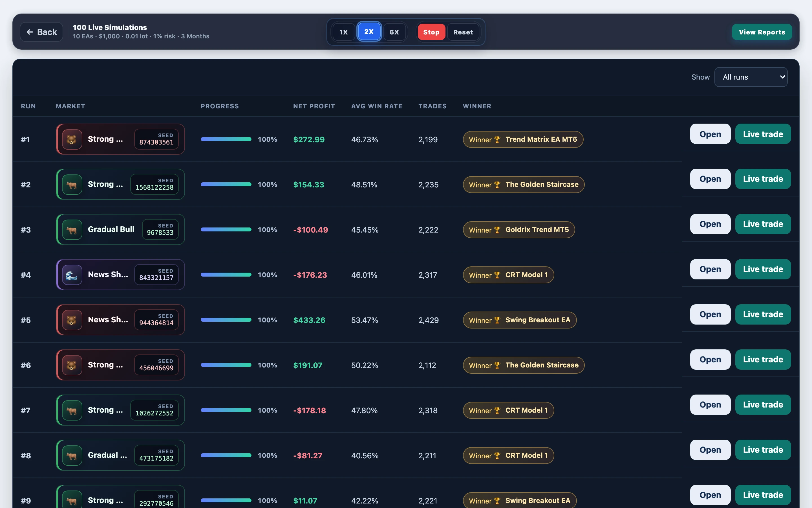Open run #1 details
The image size is (812, 508).
(x=710, y=134)
